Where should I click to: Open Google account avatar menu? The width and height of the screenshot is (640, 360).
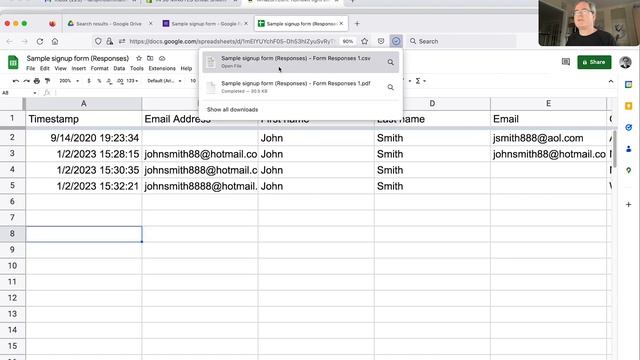[x=625, y=62]
